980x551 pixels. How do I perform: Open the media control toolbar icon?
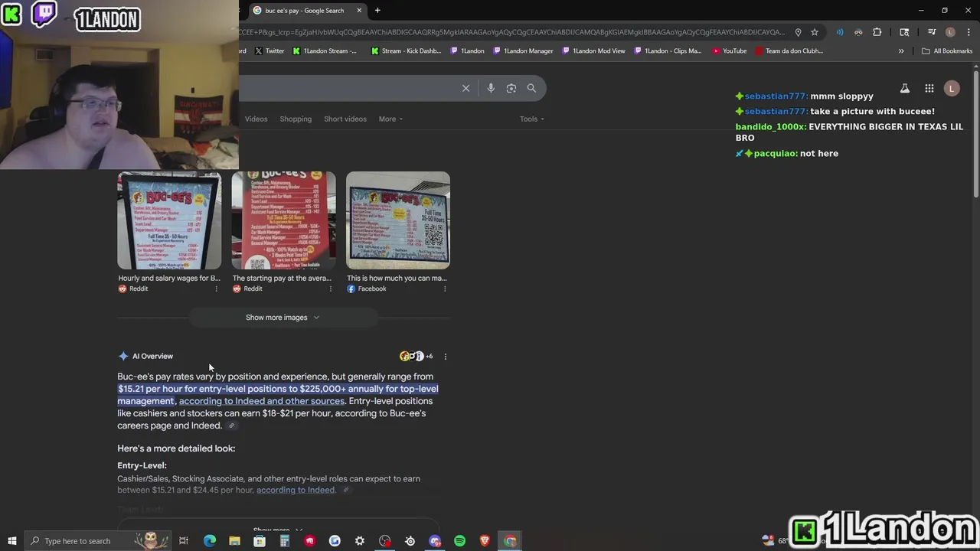coord(932,32)
